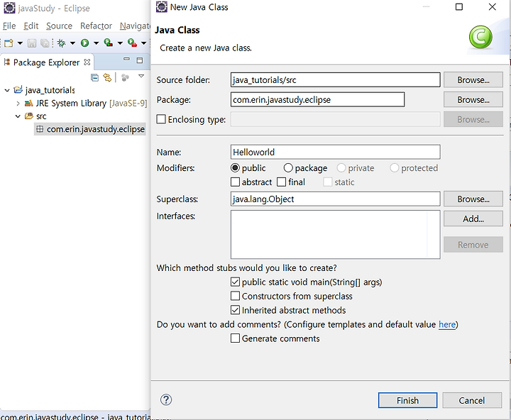Click the Package Explorer view icon
Screen dimensions: 511x420
pyautogui.click(x=7, y=62)
